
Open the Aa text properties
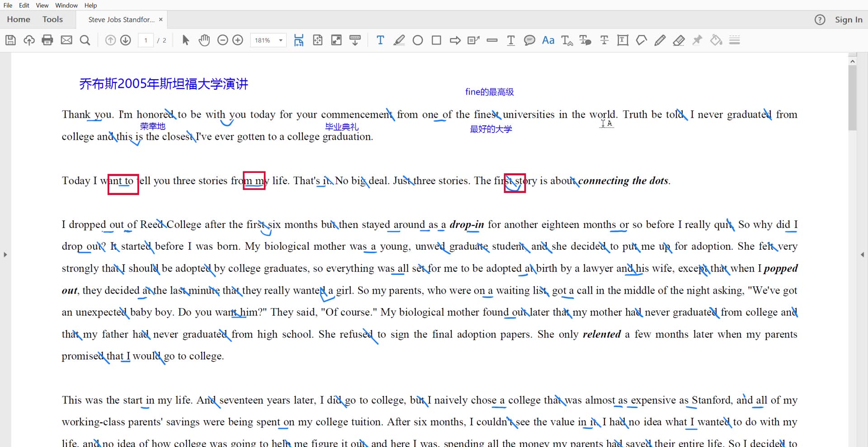pyautogui.click(x=548, y=40)
